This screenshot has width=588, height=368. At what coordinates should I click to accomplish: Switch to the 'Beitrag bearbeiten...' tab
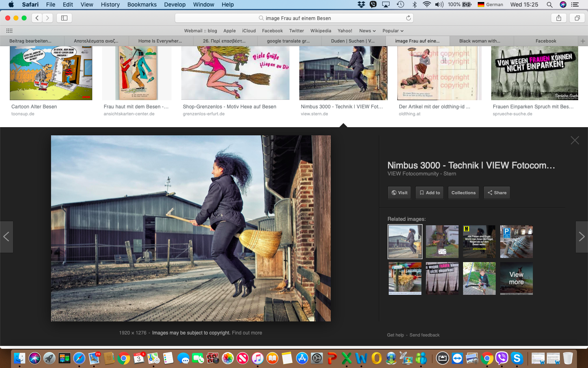point(32,41)
